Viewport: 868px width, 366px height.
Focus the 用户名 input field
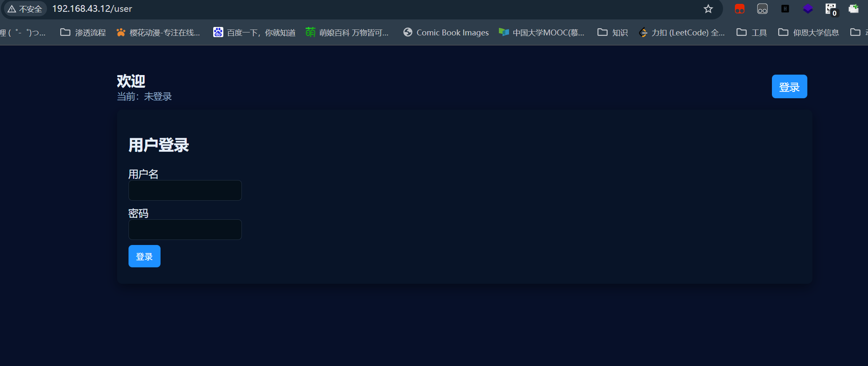[x=185, y=191]
